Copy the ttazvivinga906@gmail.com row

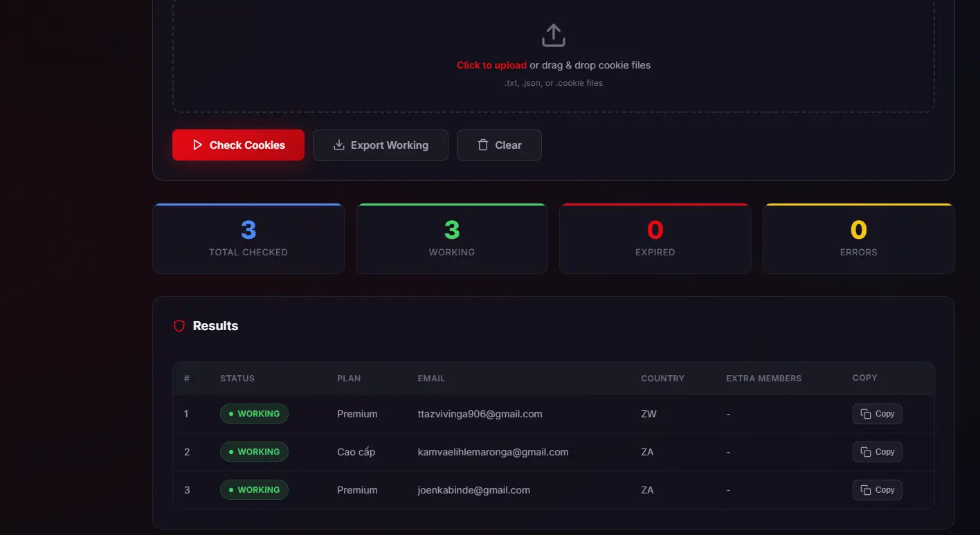coord(877,414)
